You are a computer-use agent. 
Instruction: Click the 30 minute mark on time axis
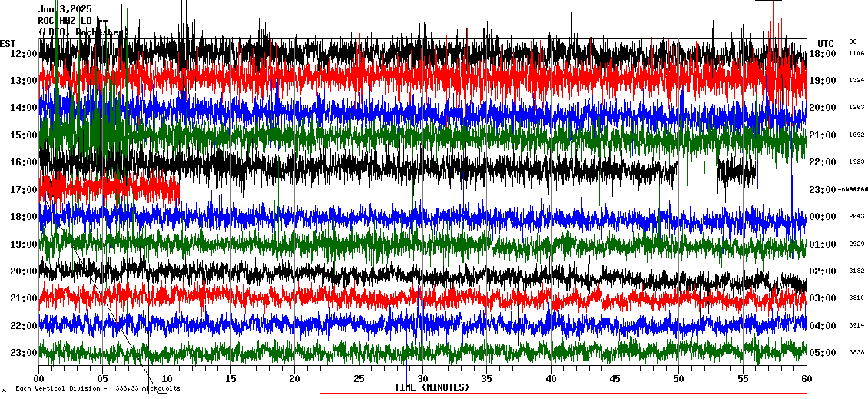(x=422, y=378)
